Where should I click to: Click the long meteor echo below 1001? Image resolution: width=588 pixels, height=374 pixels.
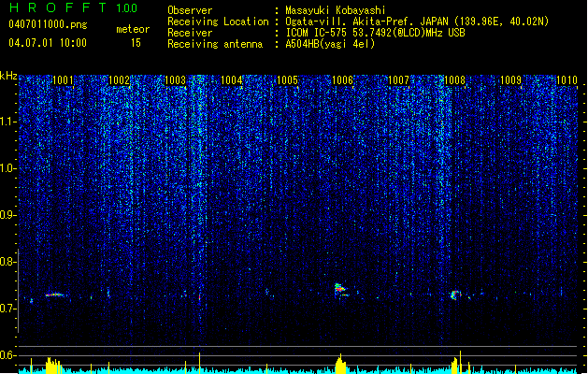[x=55, y=295]
